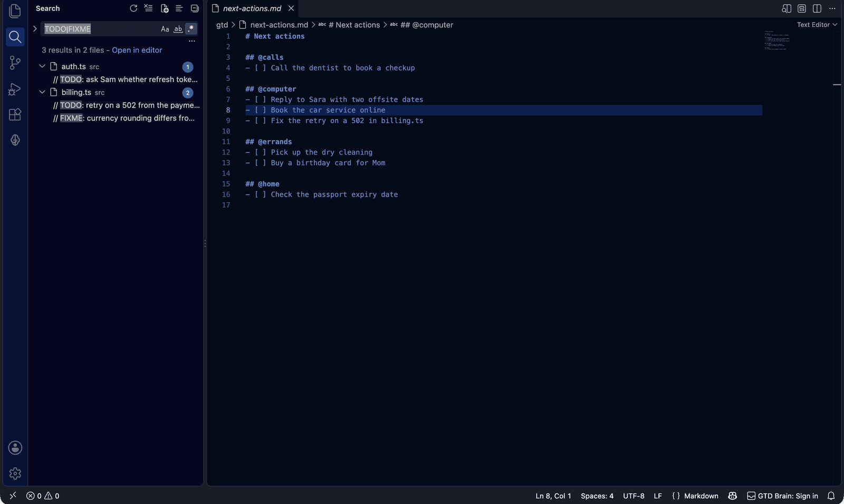Image resolution: width=844 pixels, height=504 pixels.
Task: Click Ln 8, Col 1 status
Action: 553,496
